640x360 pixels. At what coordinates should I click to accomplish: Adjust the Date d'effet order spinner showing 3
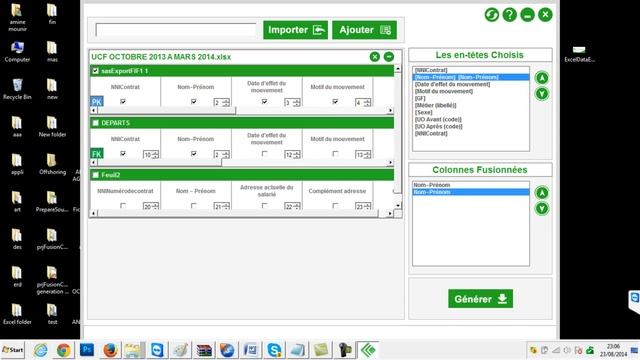tap(292, 102)
